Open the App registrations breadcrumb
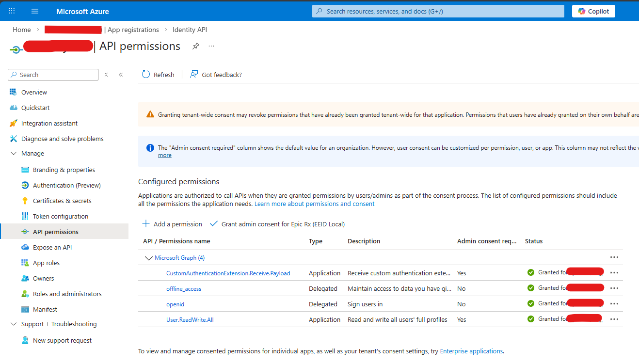 pos(133,30)
